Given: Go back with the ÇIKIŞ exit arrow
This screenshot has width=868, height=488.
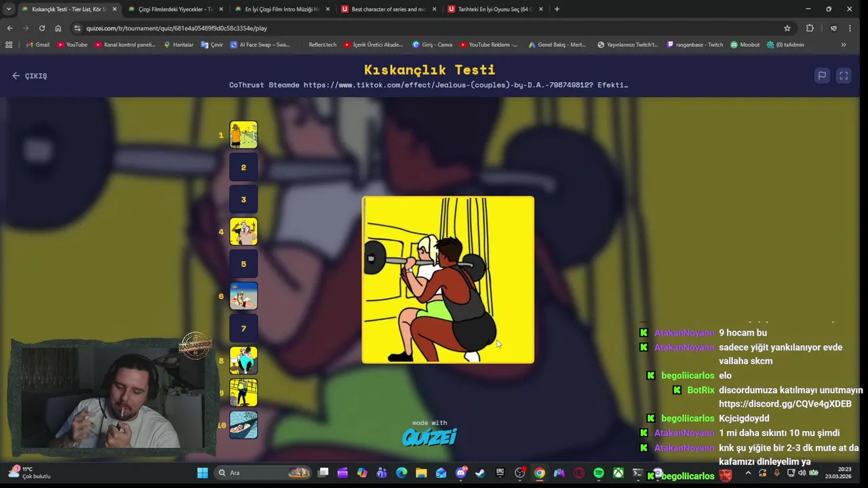Looking at the screenshot, I should pos(29,76).
